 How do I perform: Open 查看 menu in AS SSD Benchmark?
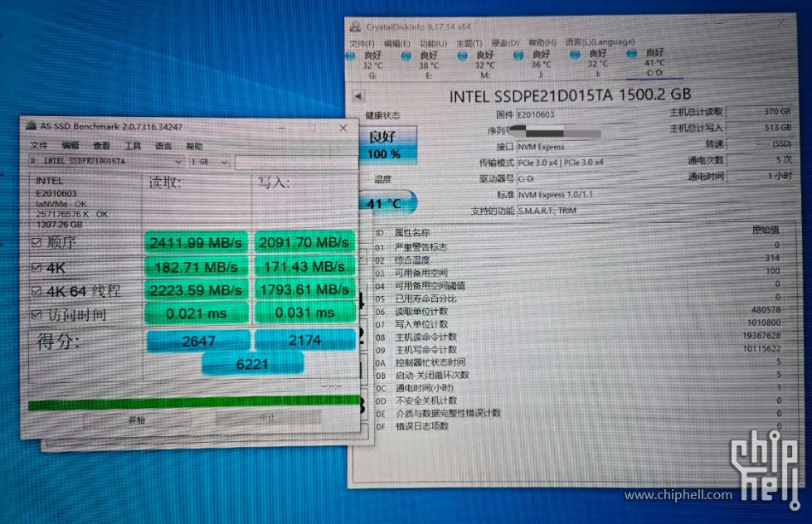pyautogui.click(x=101, y=145)
